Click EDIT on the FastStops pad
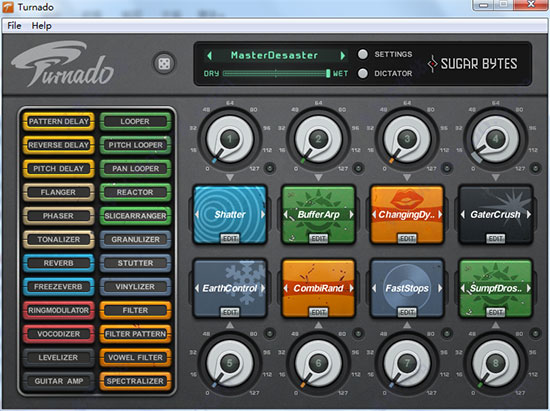This screenshot has width=550, height=411. click(407, 312)
